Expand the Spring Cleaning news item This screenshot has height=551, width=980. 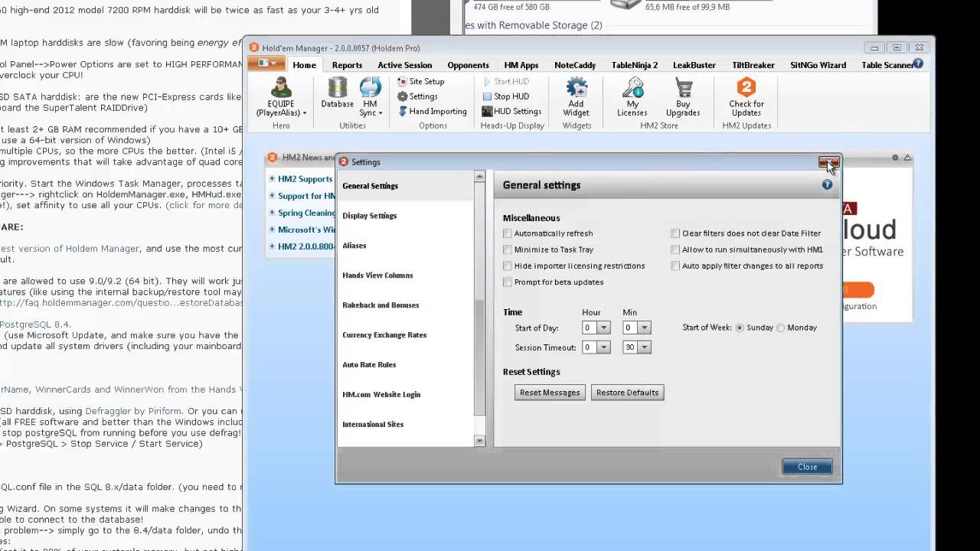272,213
